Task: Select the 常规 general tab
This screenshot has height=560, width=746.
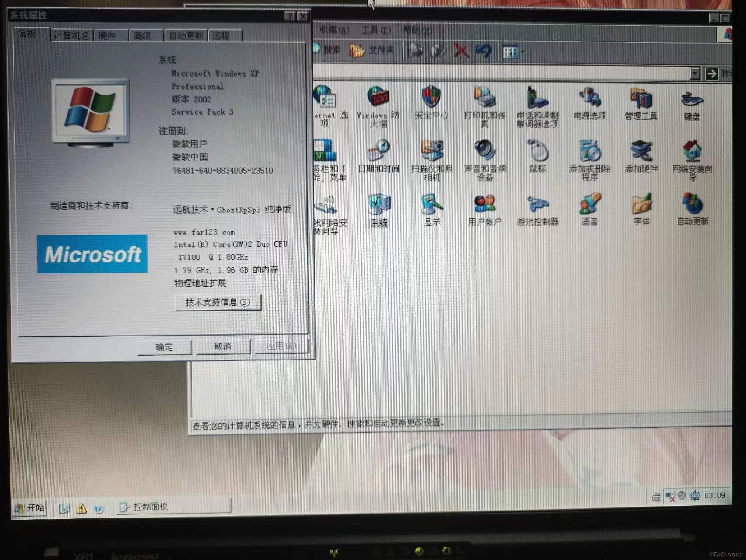Action: pyautogui.click(x=31, y=34)
